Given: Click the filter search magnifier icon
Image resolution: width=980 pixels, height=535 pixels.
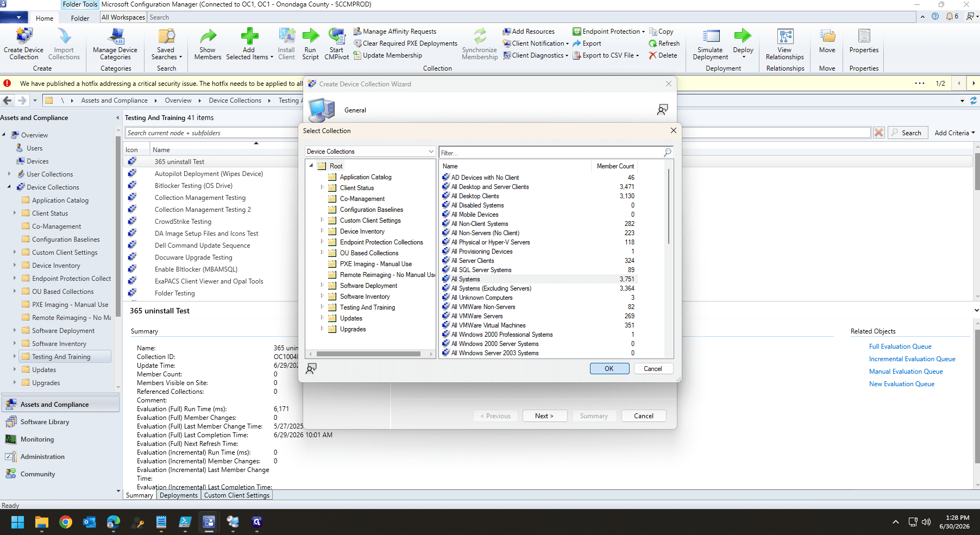Looking at the screenshot, I should 668,153.
